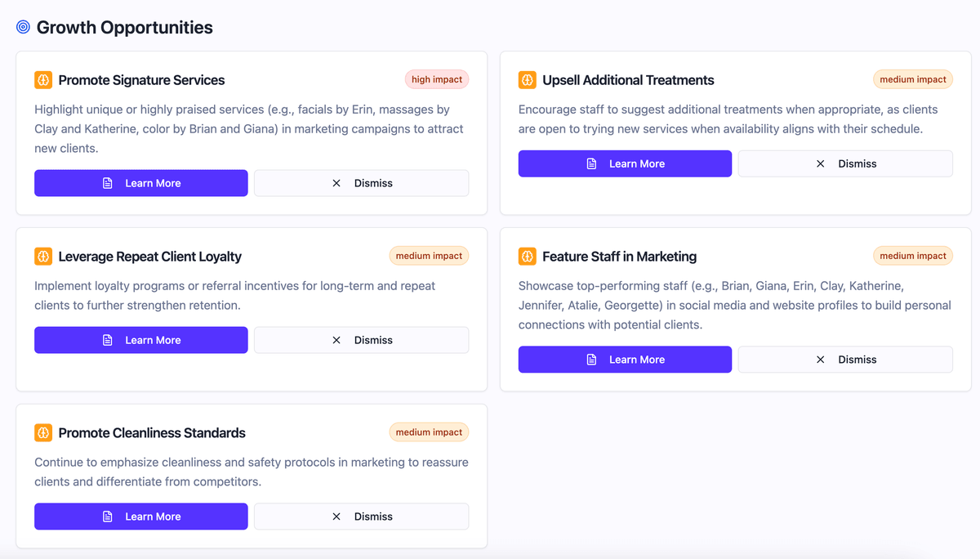Dismiss the Leverage Repeat Client Loyalty suggestion
This screenshot has width=980, height=559.
pos(361,340)
